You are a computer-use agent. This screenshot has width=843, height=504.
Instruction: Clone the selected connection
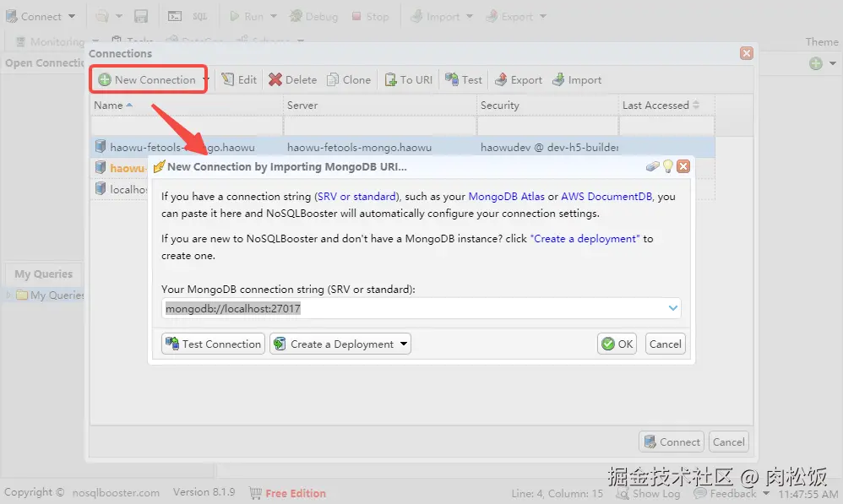[x=349, y=79]
